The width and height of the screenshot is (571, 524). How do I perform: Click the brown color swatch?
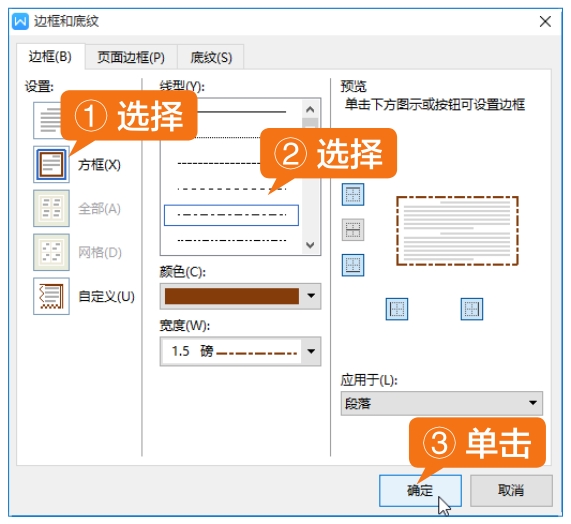pos(232,296)
